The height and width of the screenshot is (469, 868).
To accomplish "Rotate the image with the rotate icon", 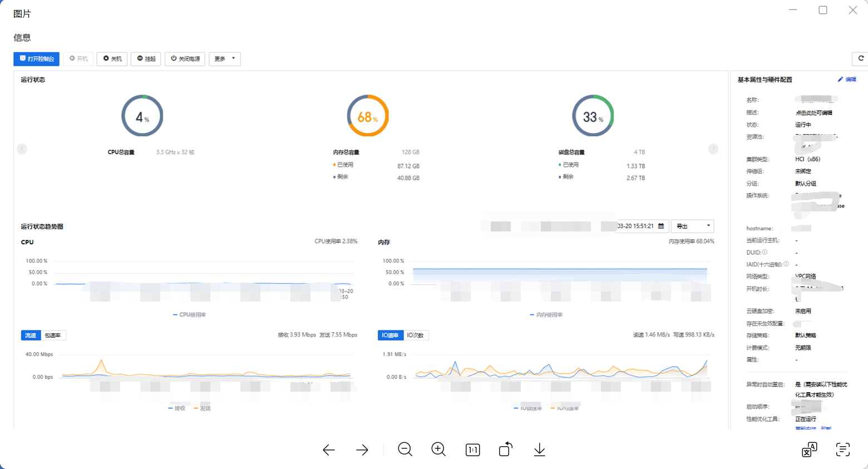I will click(x=505, y=450).
